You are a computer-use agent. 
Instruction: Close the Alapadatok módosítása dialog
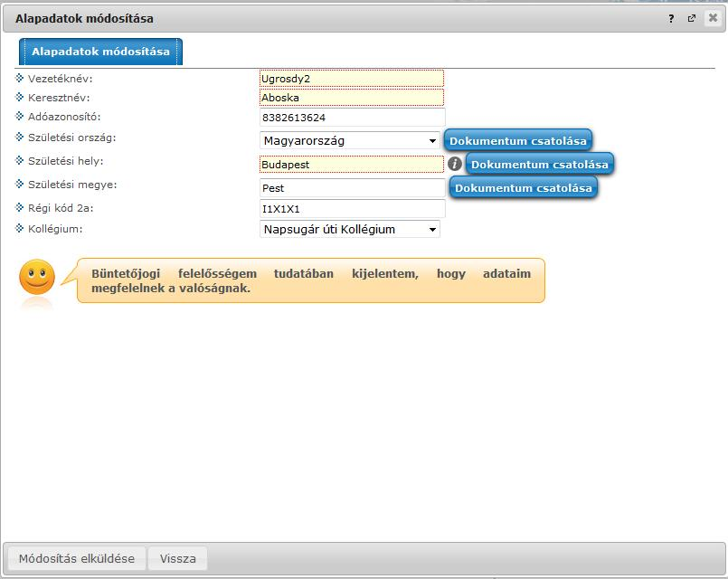tap(713, 18)
